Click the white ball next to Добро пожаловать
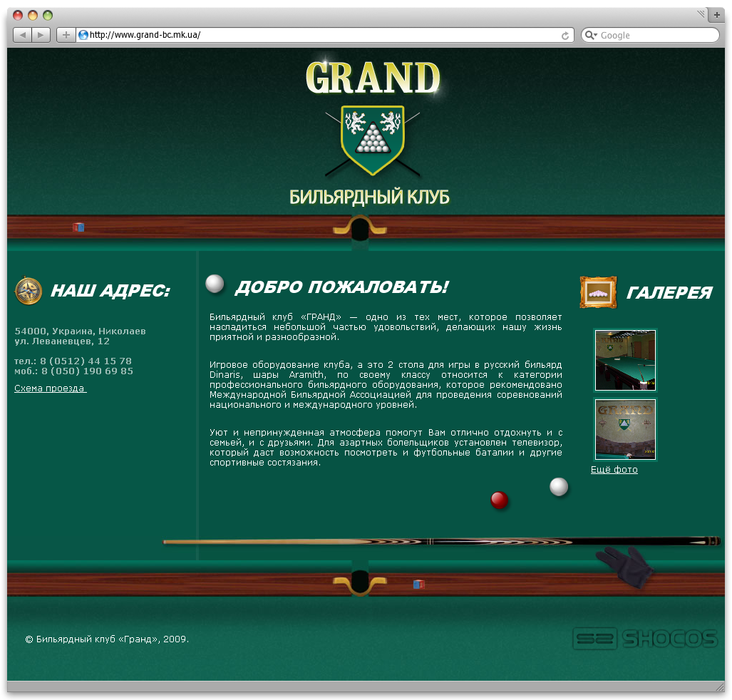The image size is (732, 700). tap(215, 284)
